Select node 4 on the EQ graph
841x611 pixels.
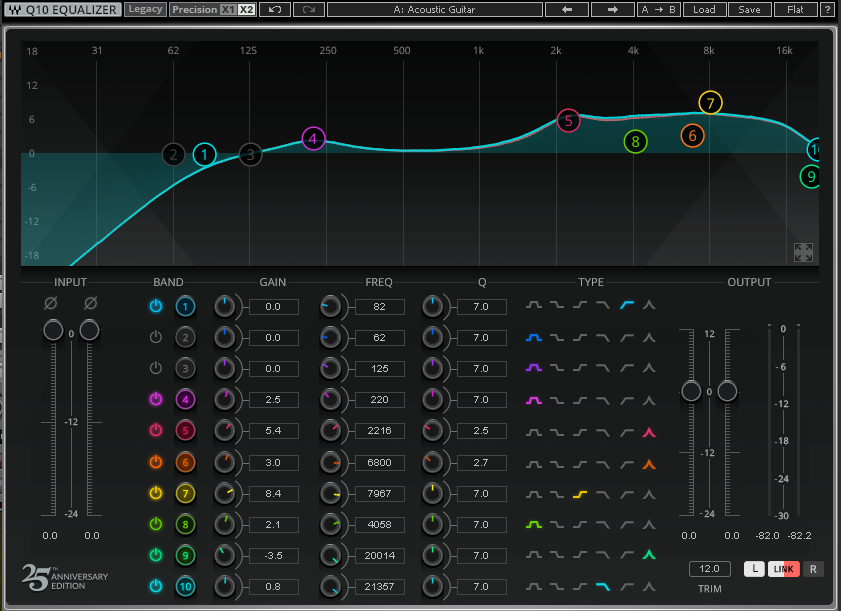click(313, 139)
